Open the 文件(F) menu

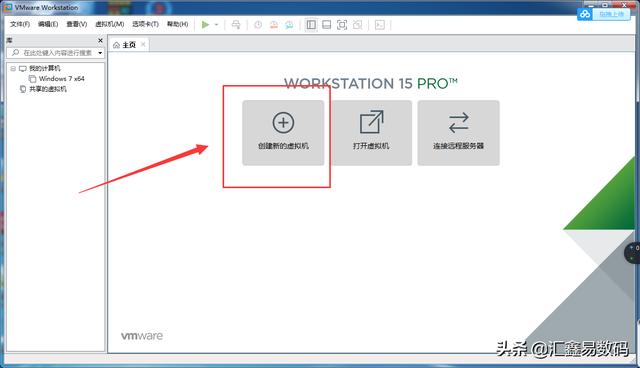20,24
